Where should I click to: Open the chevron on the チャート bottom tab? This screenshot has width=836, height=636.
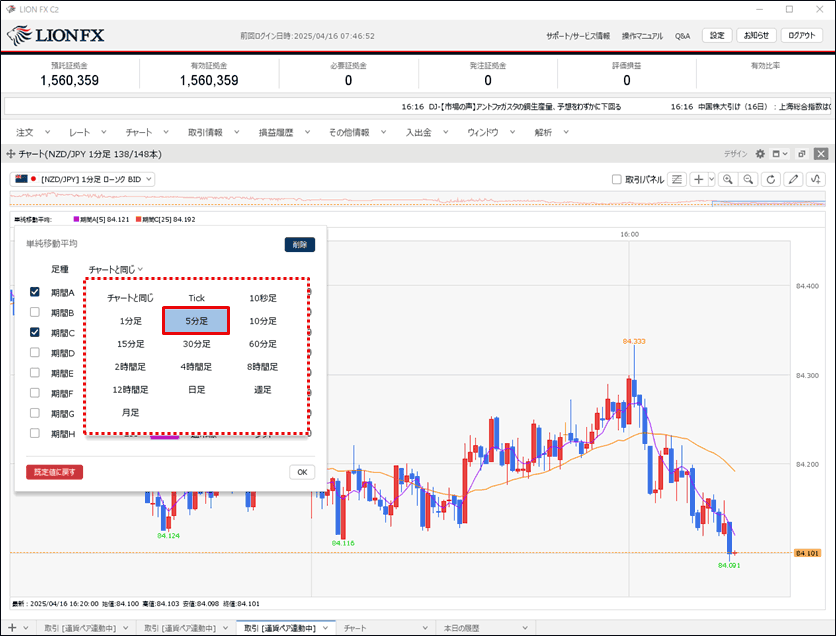(425, 628)
